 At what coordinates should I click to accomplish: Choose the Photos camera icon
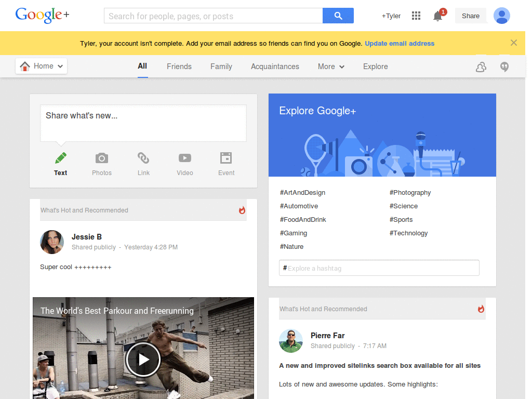click(x=102, y=158)
